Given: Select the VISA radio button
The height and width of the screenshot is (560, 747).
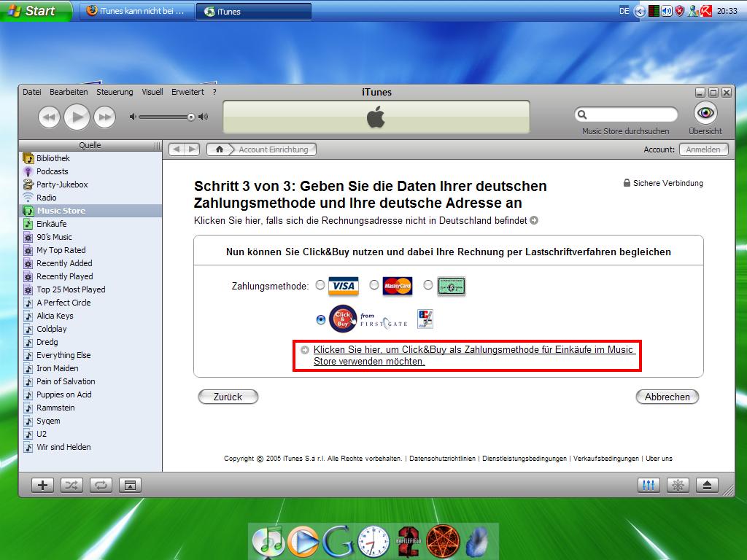Looking at the screenshot, I should pos(320,285).
